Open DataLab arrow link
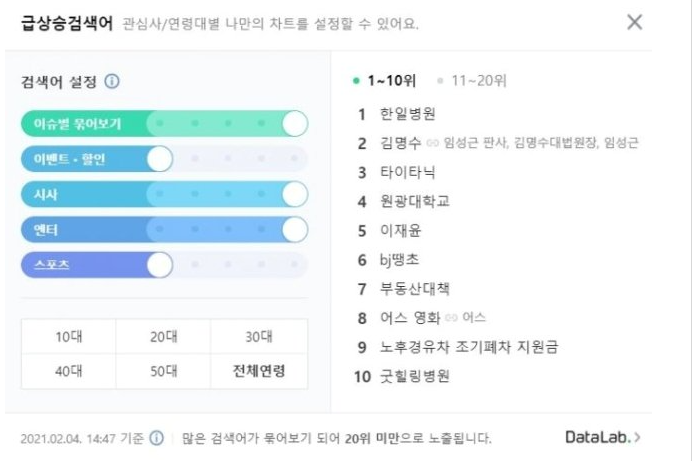The image size is (695, 461). pos(602,438)
